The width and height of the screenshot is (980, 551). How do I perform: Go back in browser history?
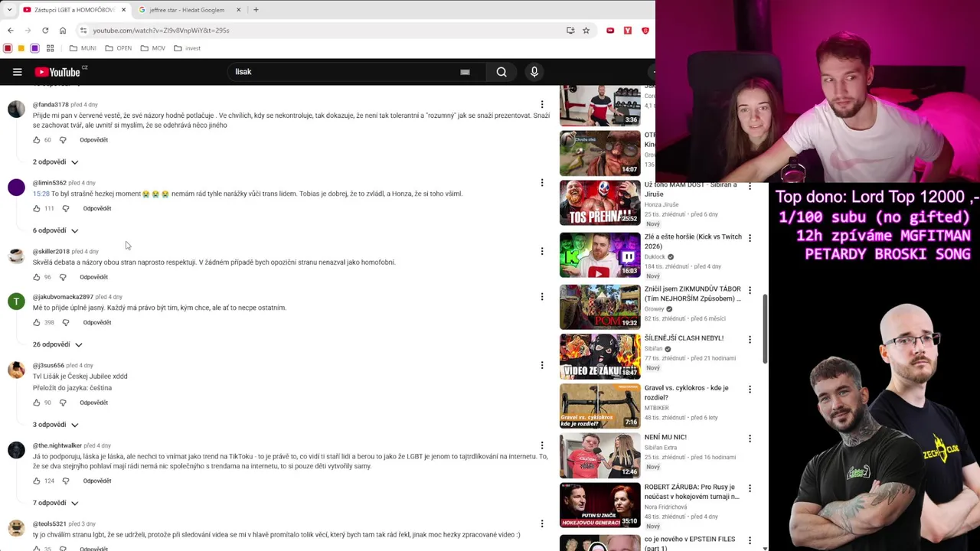pyautogui.click(x=11, y=31)
